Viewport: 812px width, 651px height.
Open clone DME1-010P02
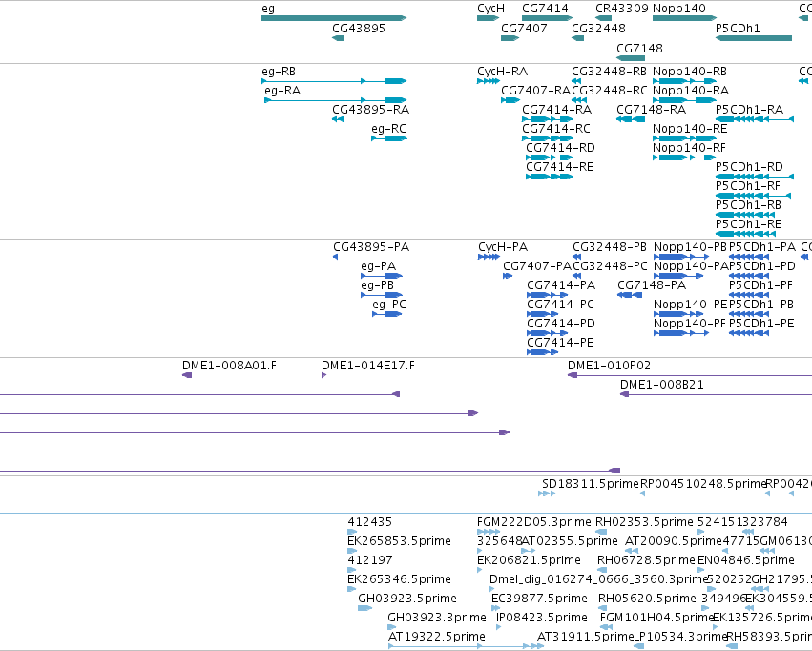[x=690, y=375]
